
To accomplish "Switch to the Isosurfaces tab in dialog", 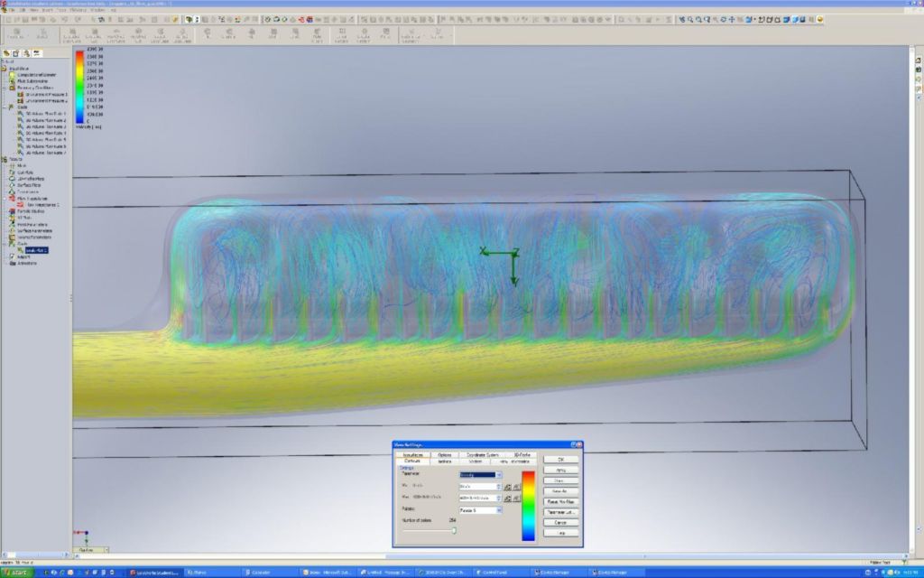I will (413, 454).
